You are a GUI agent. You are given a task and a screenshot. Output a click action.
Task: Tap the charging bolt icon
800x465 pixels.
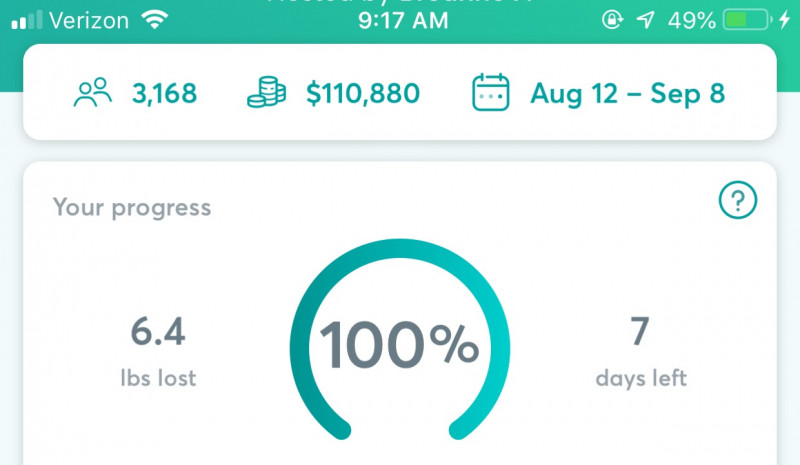pyautogui.click(x=785, y=20)
